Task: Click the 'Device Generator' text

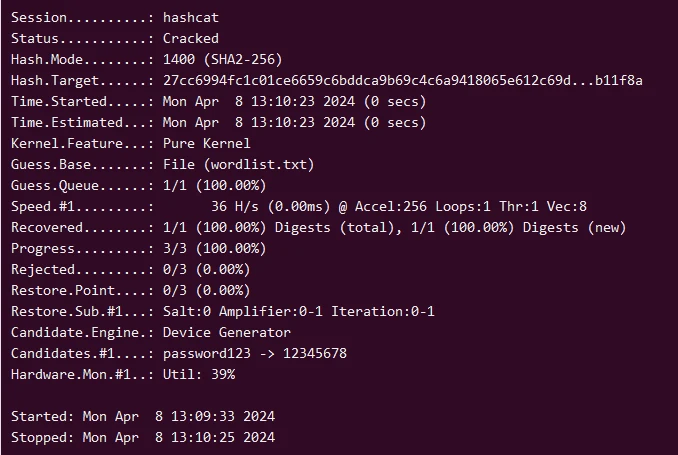Action: (227, 332)
